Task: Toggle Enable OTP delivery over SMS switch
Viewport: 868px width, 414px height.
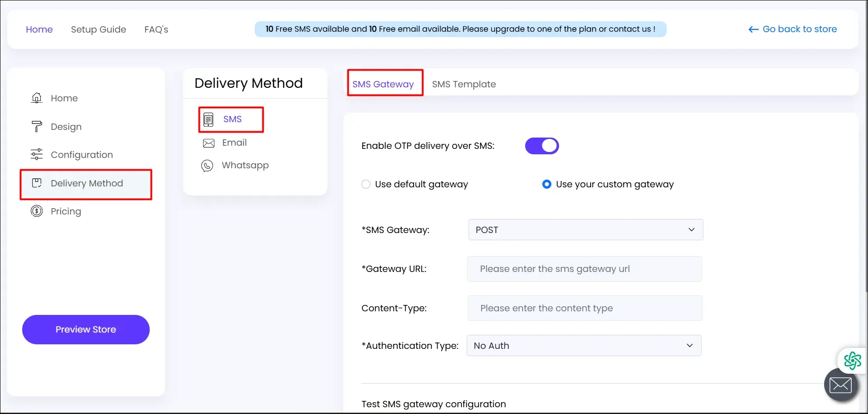Action: pos(542,146)
